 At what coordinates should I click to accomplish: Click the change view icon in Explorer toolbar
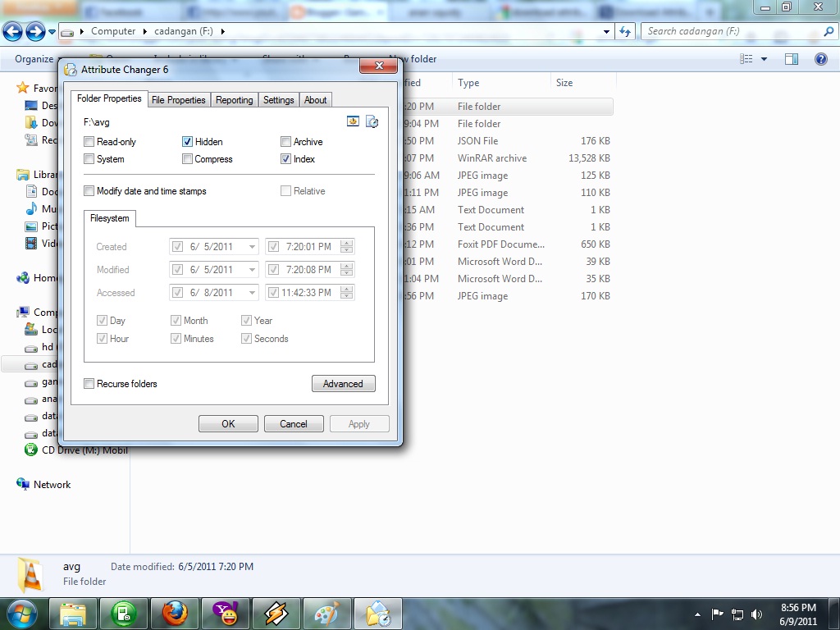(x=746, y=59)
